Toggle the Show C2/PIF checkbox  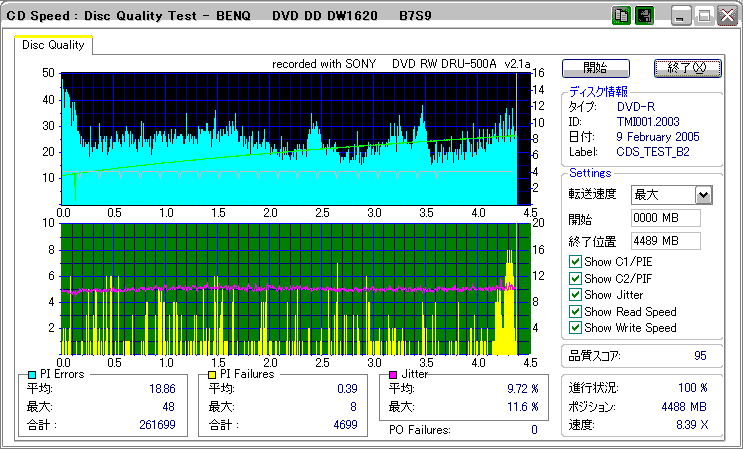(x=575, y=278)
